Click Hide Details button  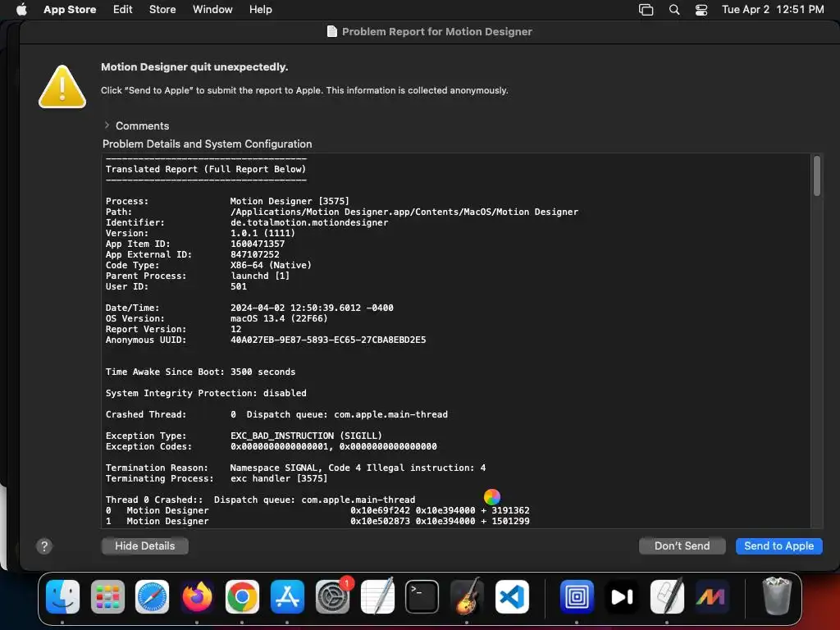144,546
